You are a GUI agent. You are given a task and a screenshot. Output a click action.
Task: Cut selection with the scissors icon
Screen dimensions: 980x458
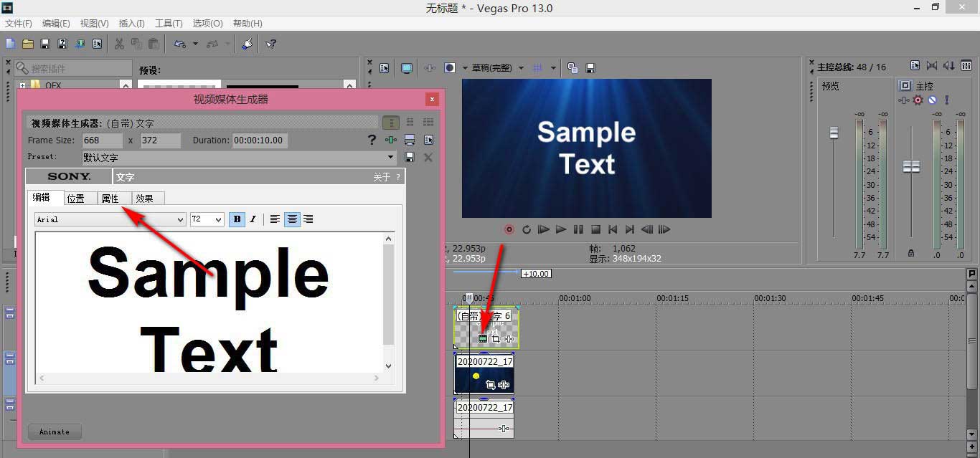pos(119,44)
